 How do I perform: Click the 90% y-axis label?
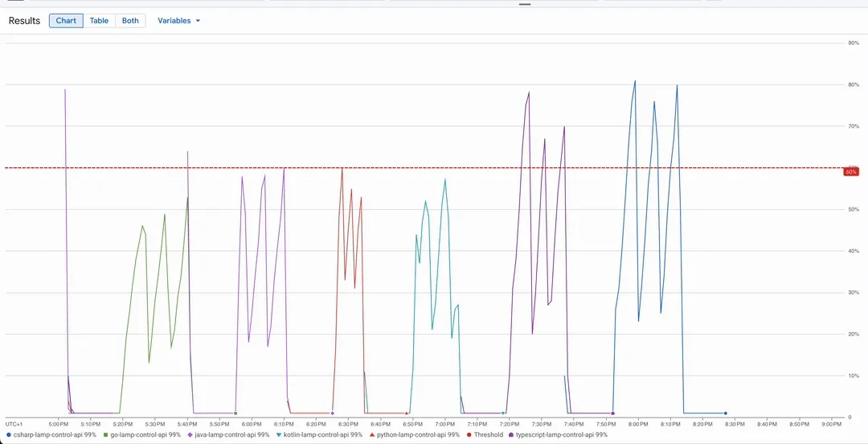tap(853, 43)
